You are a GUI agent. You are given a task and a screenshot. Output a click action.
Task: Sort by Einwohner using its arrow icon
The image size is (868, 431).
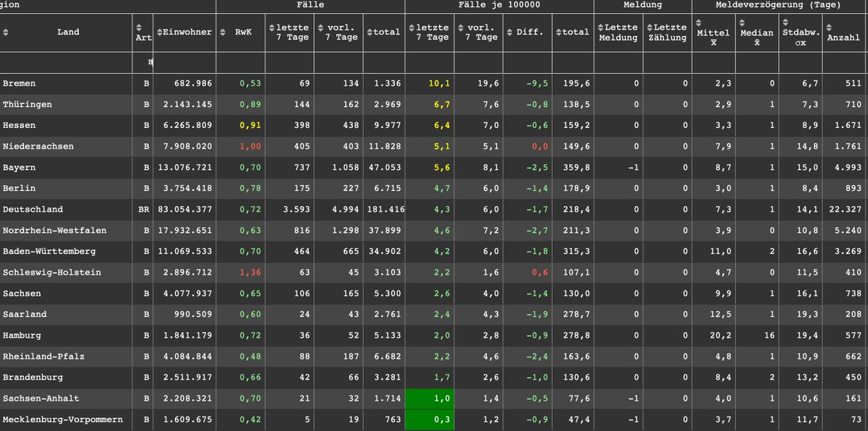159,32
